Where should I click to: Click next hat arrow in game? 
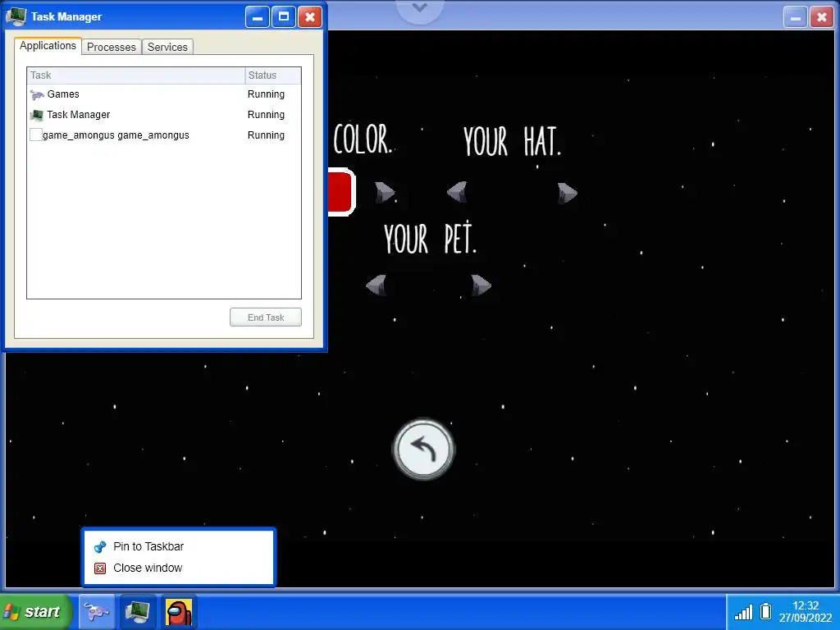tap(568, 193)
